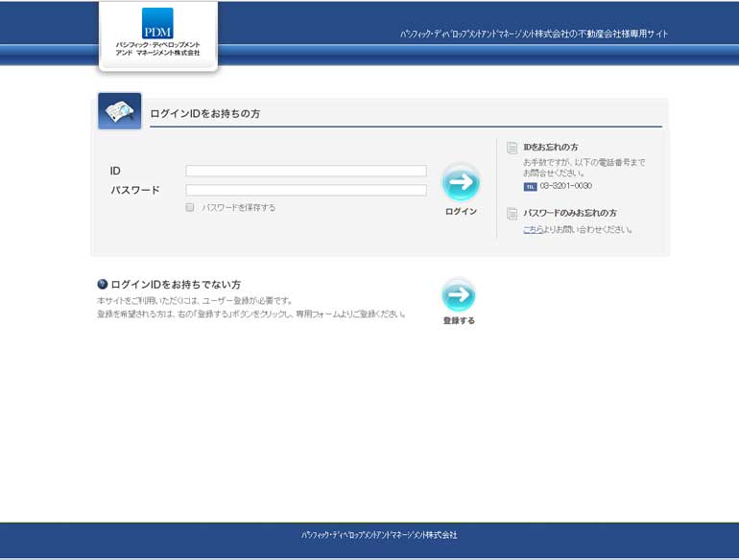Click the header text 不動産会社様専用サイト
Image resolution: width=739 pixels, height=560 pixels.
click(x=623, y=34)
